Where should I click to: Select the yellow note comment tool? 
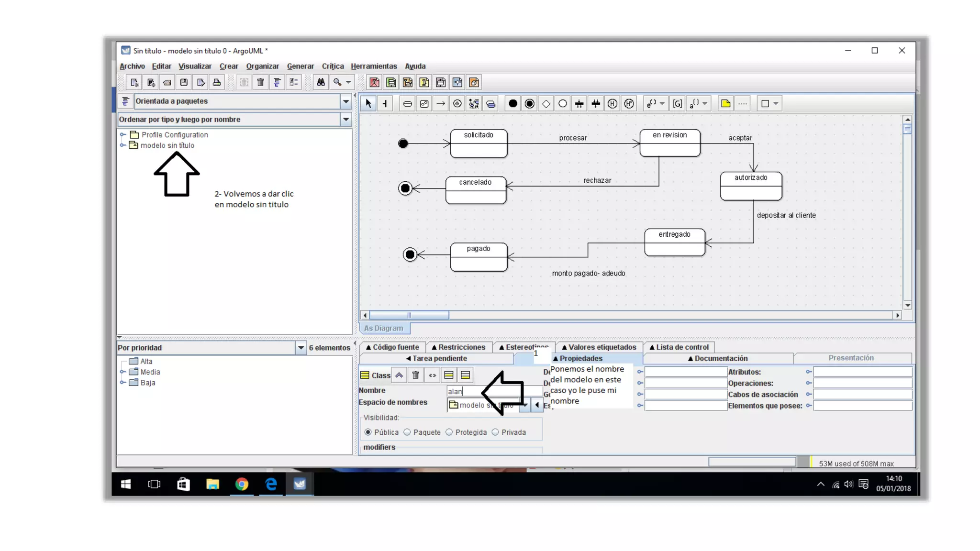725,103
